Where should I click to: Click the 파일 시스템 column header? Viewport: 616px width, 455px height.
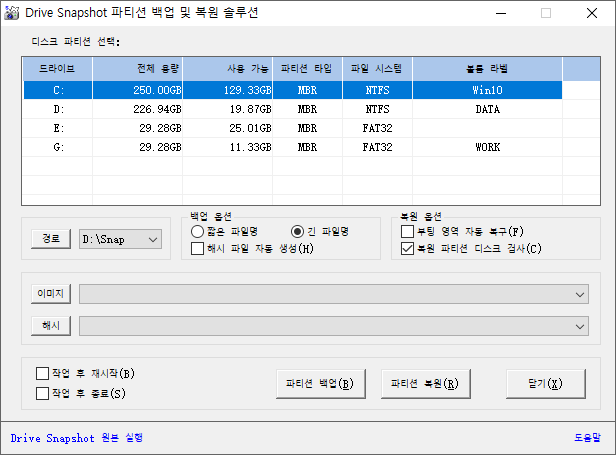[x=378, y=69]
